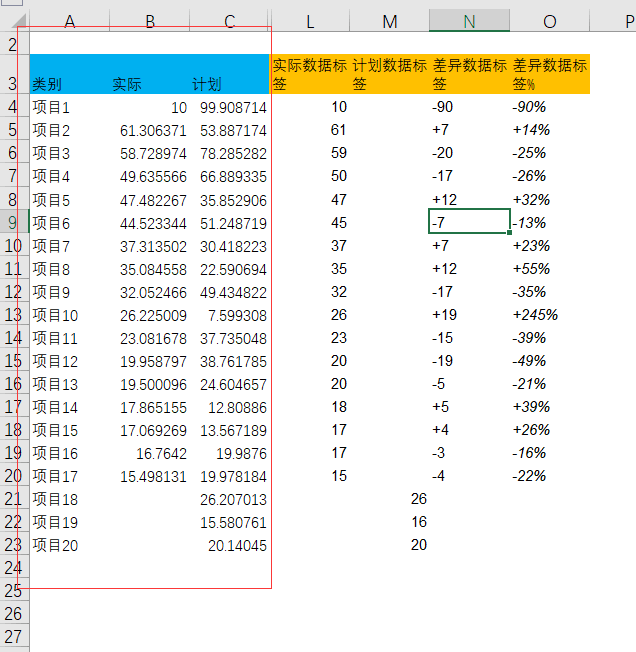Select cell with value 24.604657
This screenshot has width=636, height=652.
pos(229,384)
